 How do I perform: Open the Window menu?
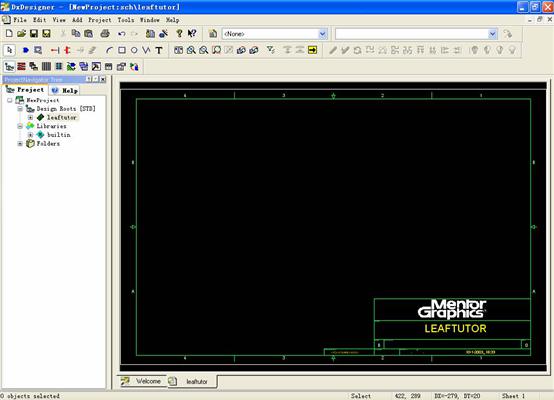tap(150, 20)
